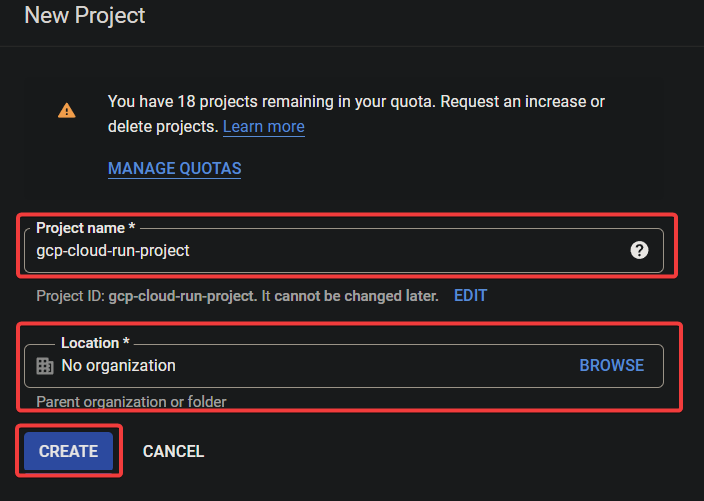Click the 'Parent organization or folder' helper text
Image resolution: width=704 pixels, height=501 pixels.
tap(131, 402)
